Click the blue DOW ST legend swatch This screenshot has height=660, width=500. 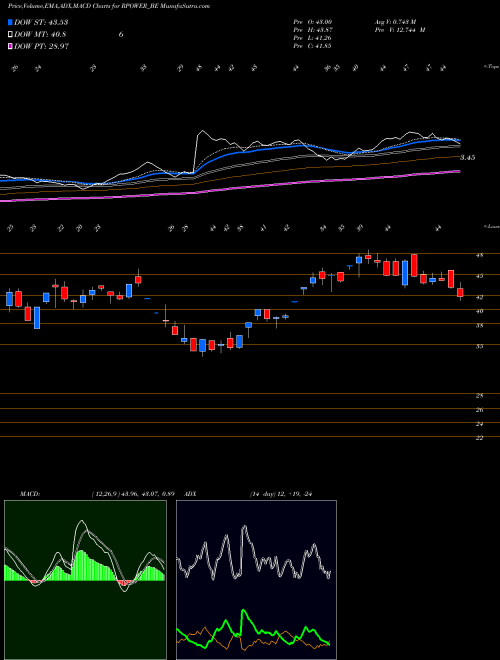pyautogui.click(x=11, y=23)
